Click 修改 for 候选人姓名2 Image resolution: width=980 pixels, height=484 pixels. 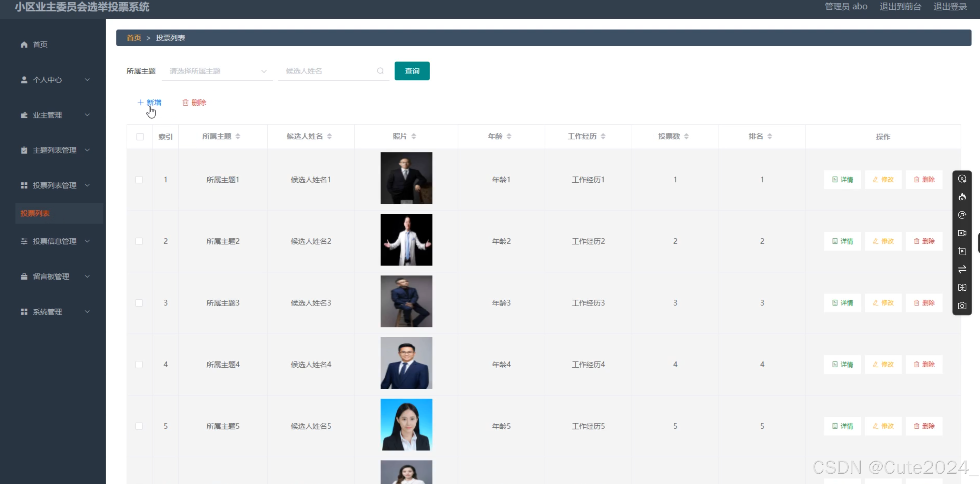coord(883,241)
